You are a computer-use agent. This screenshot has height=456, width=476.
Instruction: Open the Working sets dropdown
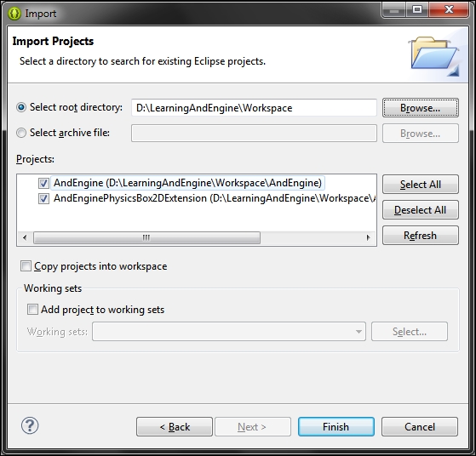(229, 332)
